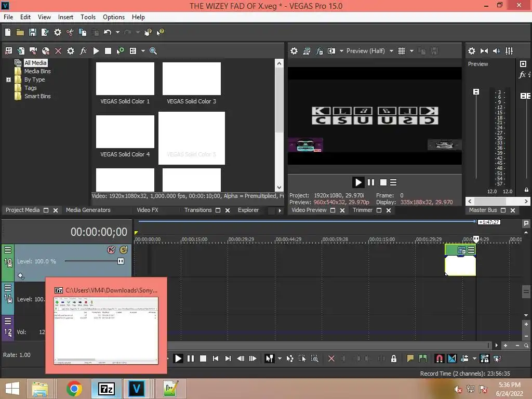Click the timeline Play button in transport bar
The width and height of the screenshot is (532, 399).
(x=178, y=358)
